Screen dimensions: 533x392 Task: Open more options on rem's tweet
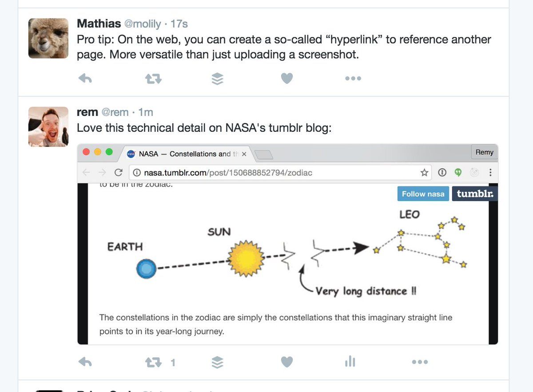(420, 362)
